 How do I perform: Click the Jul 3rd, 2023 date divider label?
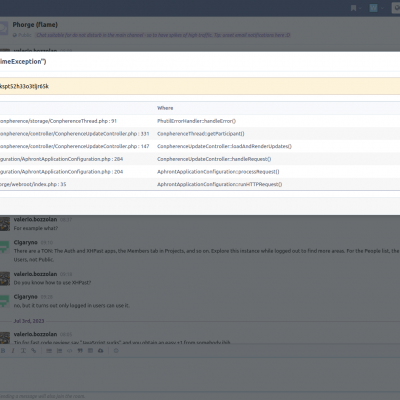pos(29,321)
